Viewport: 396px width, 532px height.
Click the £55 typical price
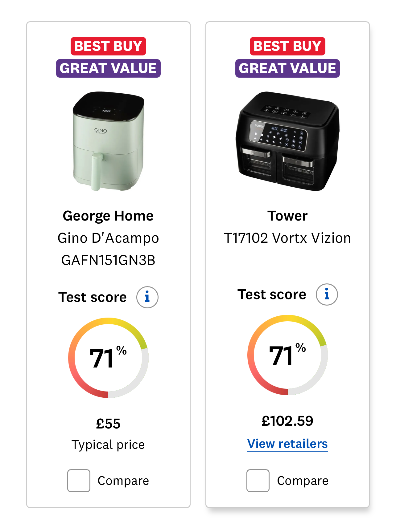point(108,424)
